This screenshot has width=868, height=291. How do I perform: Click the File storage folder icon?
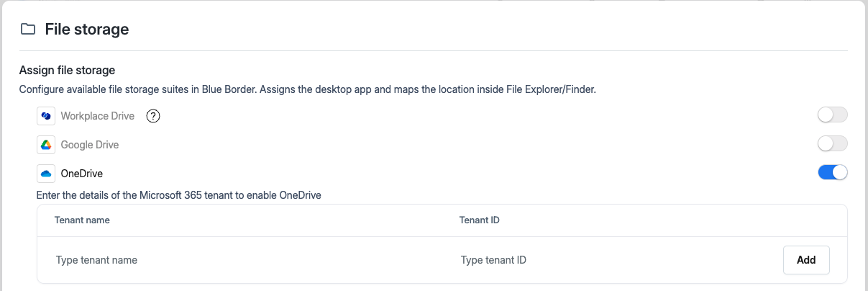point(28,30)
